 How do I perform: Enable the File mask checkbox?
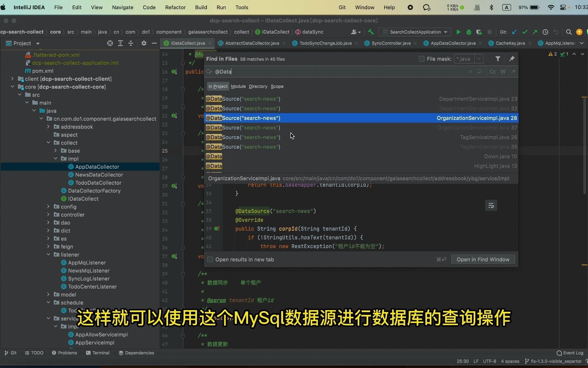(x=421, y=59)
